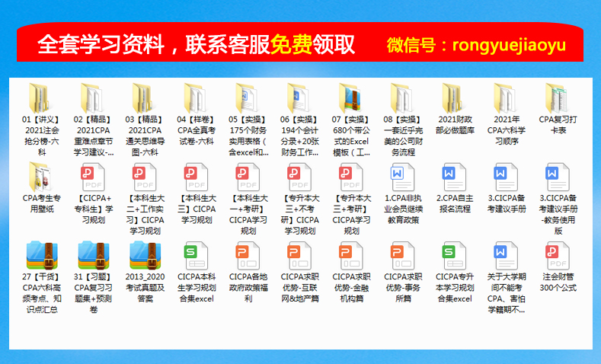Open the CICPA各地政府政策福利 presentation file

(247, 256)
